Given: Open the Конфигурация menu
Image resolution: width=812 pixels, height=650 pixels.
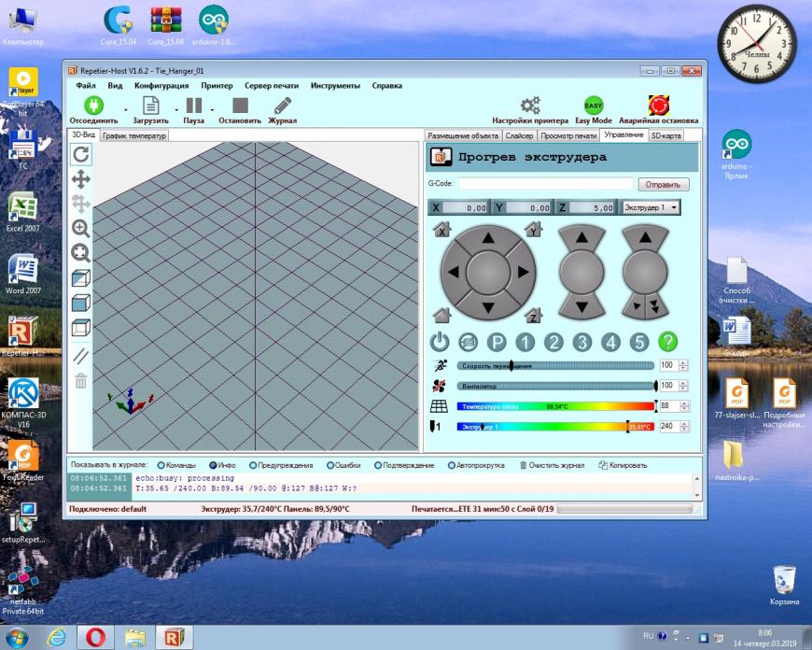Looking at the screenshot, I should (x=161, y=85).
